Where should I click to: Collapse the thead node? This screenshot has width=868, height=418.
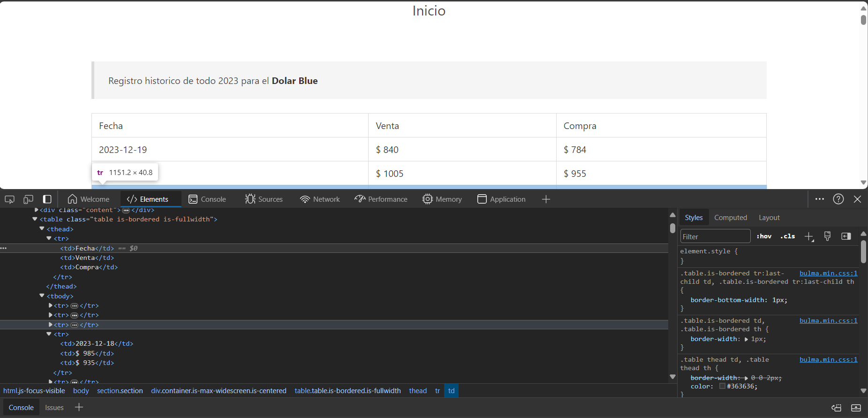tap(42, 229)
